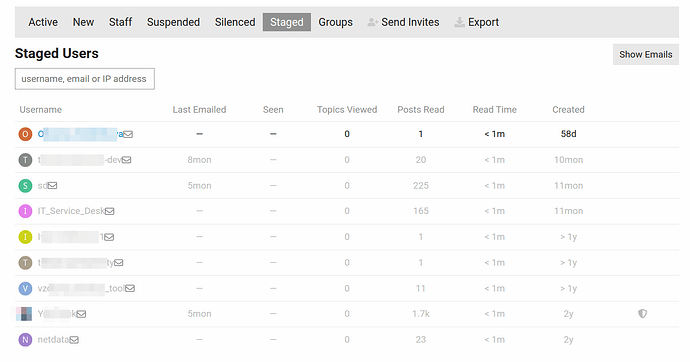The height and width of the screenshot is (362, 690).
Task: Click the envelope icon in the 1.7k row
Action: 81,314
